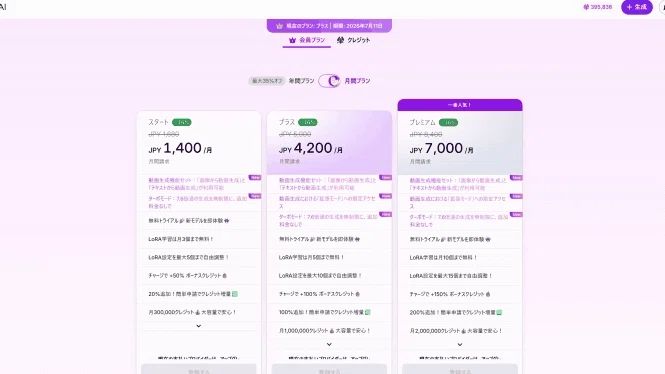Click the green 16% badge next to プレミアム
This screenshot has height=374, width=665.
448,123
